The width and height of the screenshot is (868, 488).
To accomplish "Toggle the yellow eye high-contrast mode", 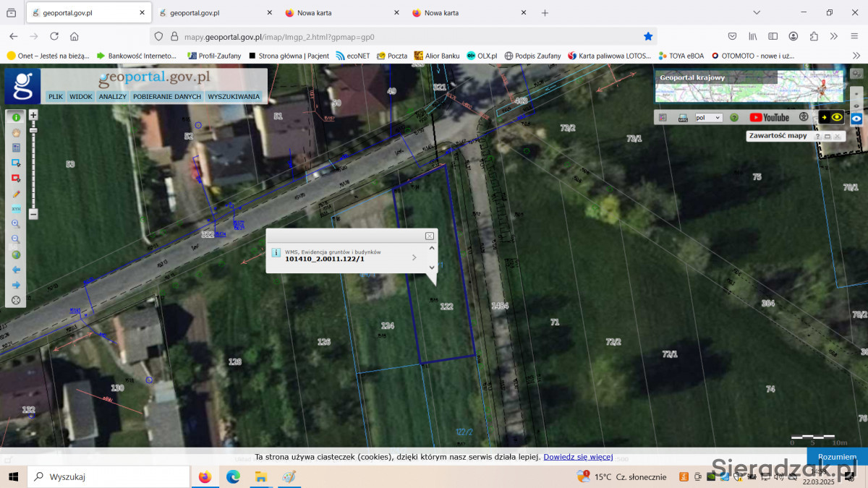I will pos(837,117).
